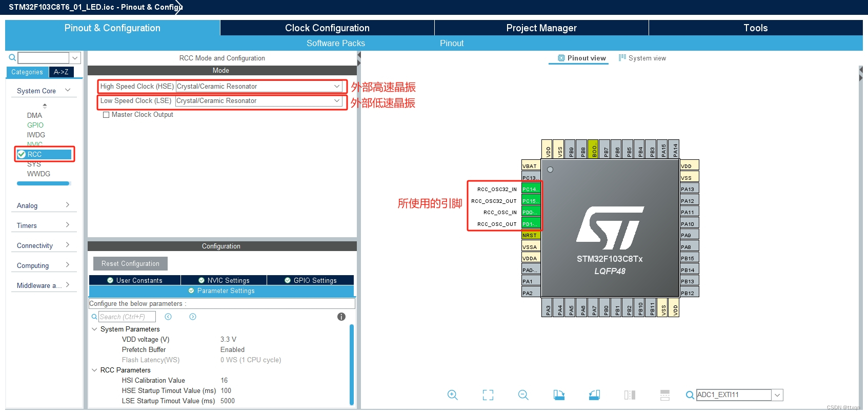This screenshot has width=868, height=415.
Task: Select IWDG in the System Core list
Action: 36,135
